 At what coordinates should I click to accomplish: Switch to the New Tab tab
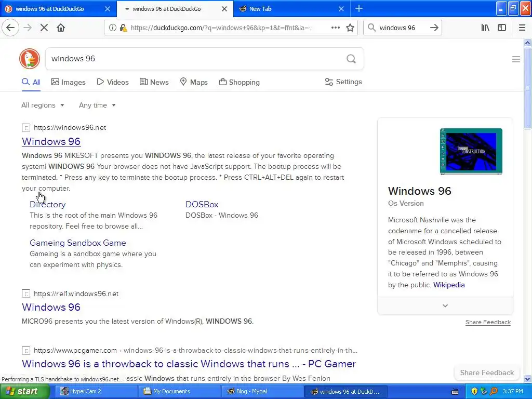pos(292,9)
